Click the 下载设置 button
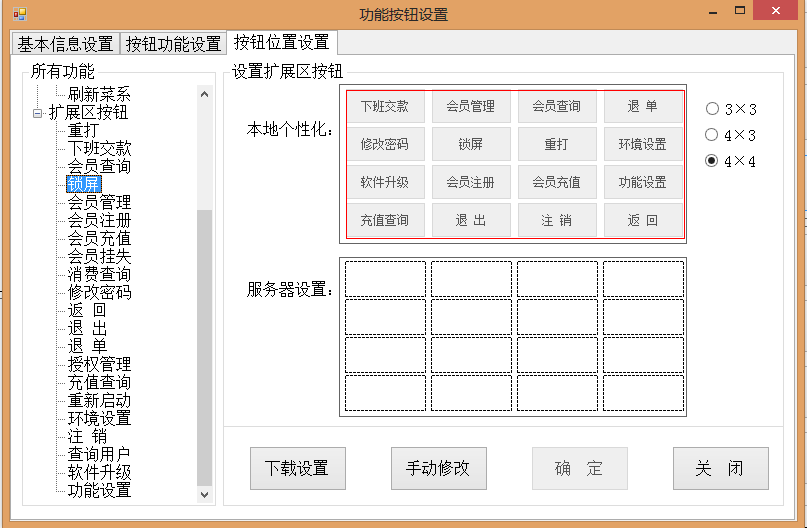Screen dimensions: 807x528 297,468
